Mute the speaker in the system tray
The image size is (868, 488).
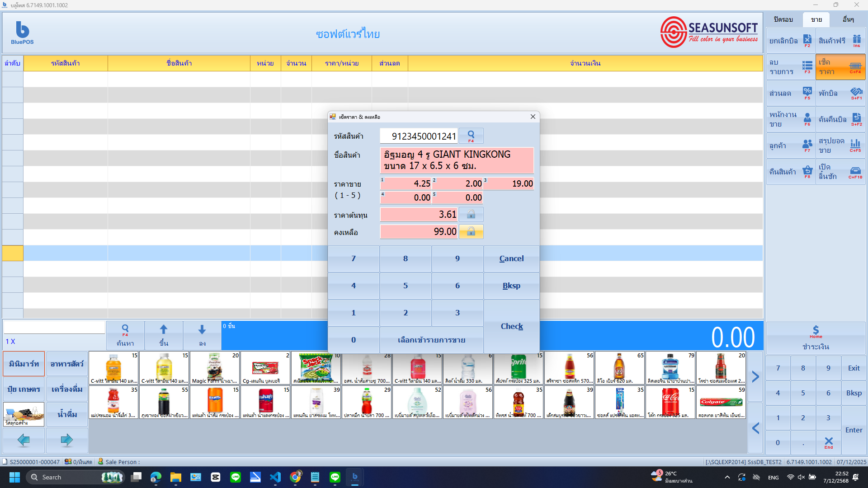[x=802, y=477]
